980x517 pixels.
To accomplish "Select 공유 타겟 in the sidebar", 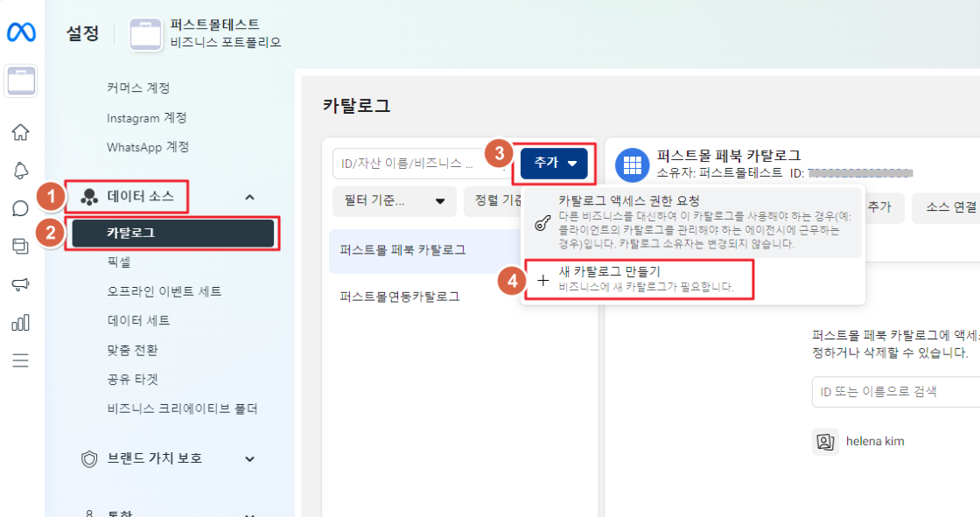I will (x=132, y=380).
